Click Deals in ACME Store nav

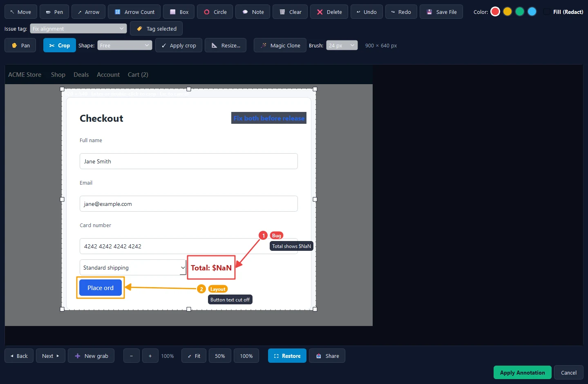tap(81, 75)
